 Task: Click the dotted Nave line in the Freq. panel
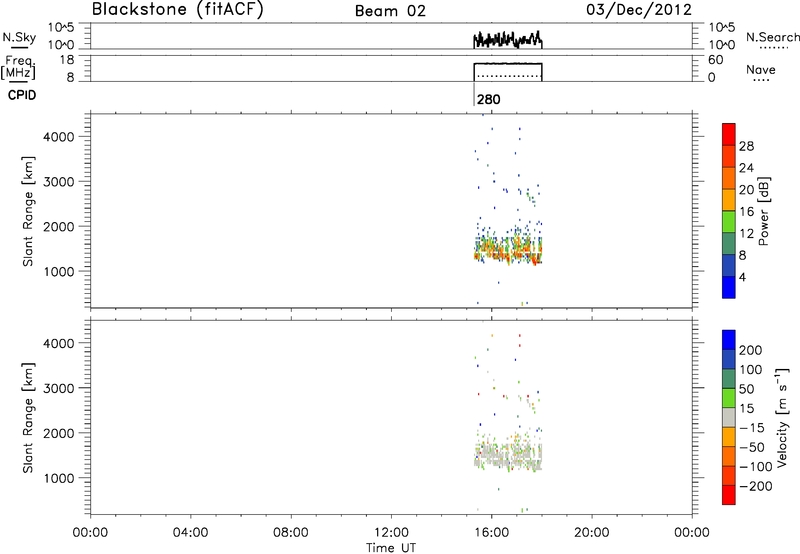(x=508, y=76)
